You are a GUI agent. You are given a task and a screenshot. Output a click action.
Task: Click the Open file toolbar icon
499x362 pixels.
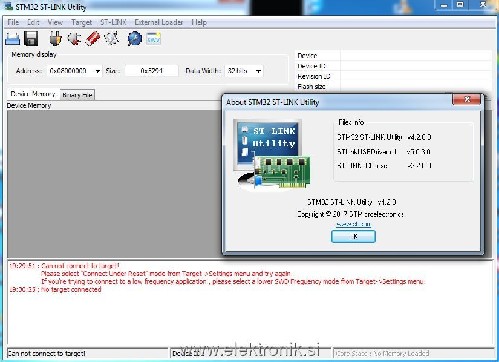tap(13, 39)
